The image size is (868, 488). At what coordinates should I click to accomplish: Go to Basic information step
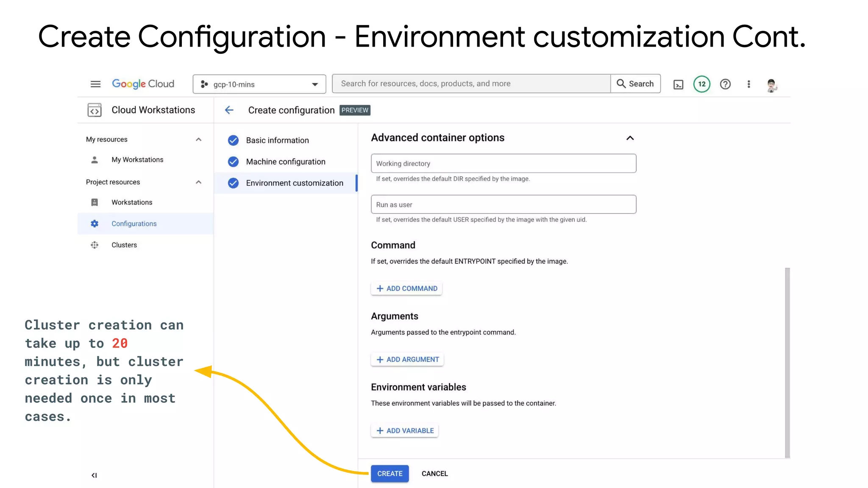[277, 140]
